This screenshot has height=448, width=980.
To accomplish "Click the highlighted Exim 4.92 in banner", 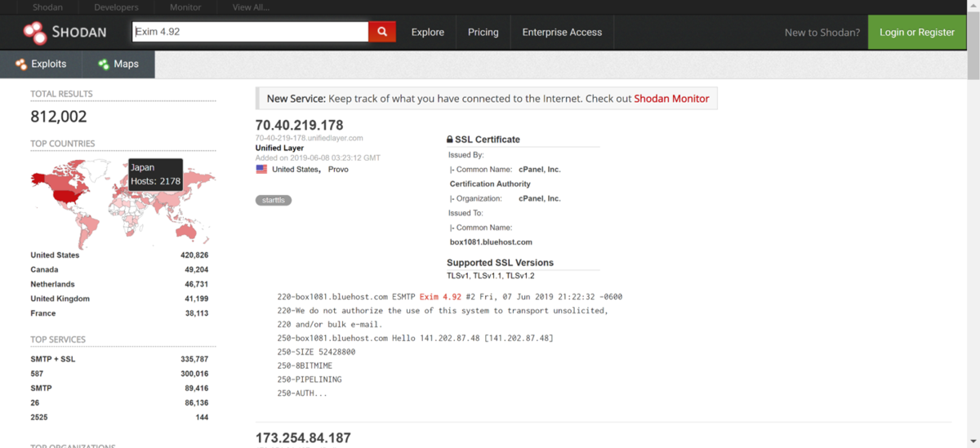I will click(440, 297).
